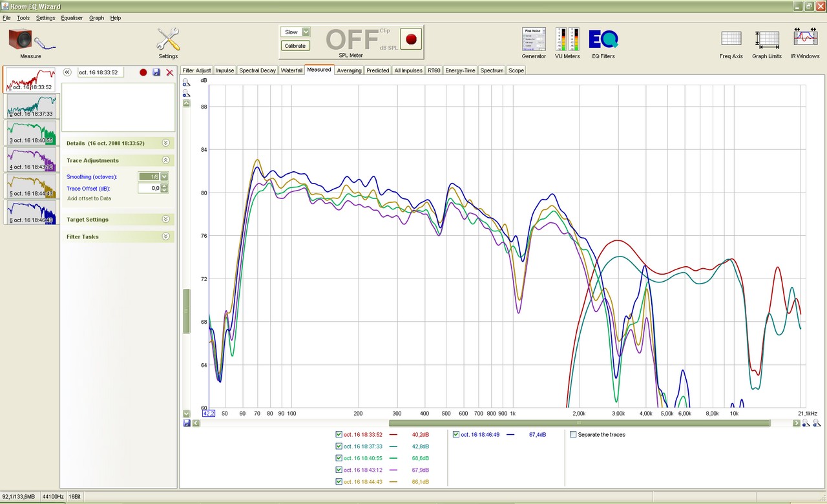Toggle the oct. 16 18:46:49 trace checkbox
The width and height of the screenshot is (827, 504).
(x=456, y=435)
